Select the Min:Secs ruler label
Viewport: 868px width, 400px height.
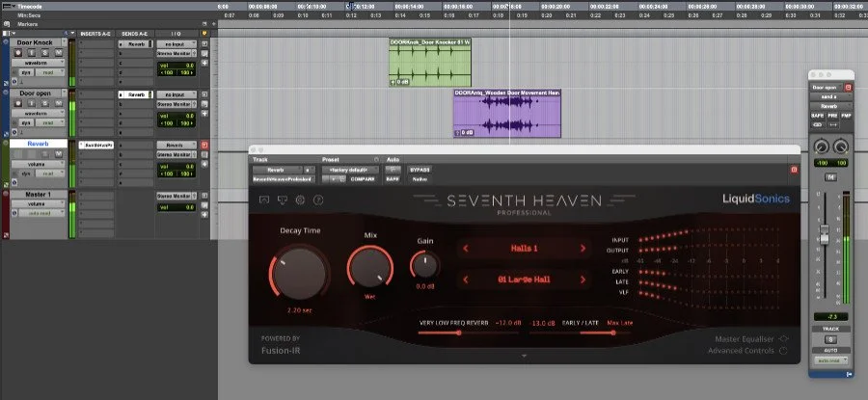coord(29,14)
